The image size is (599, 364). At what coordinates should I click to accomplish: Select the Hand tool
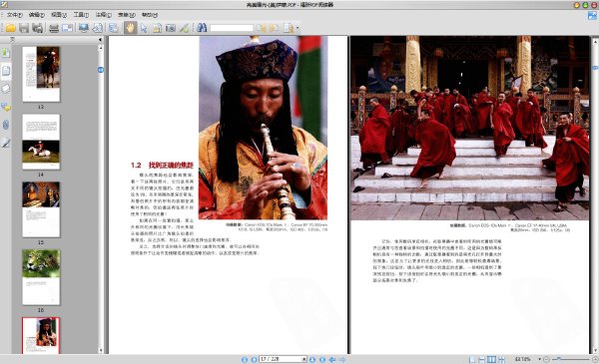[x=130, y=28]
